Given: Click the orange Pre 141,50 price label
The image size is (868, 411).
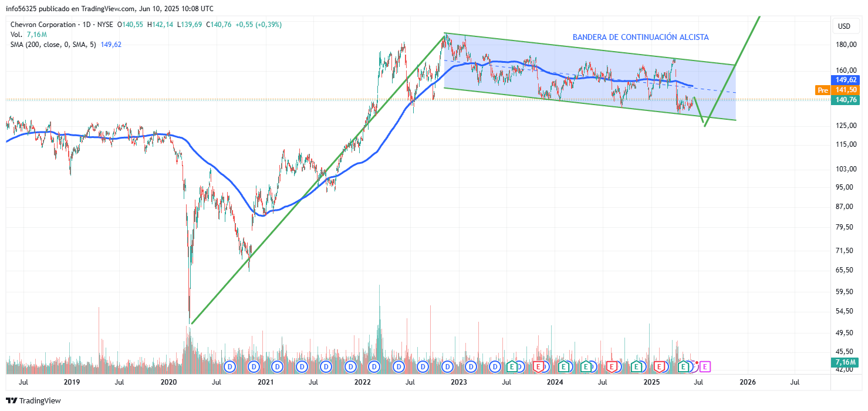Looking at the screenshot, I should [x=837, y=90].
